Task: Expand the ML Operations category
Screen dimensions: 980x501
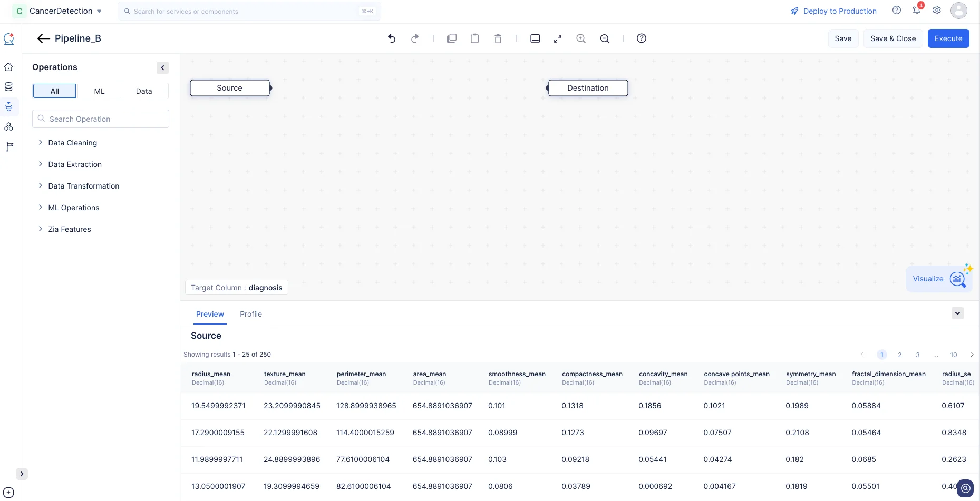Action: [x=41, y=208]
